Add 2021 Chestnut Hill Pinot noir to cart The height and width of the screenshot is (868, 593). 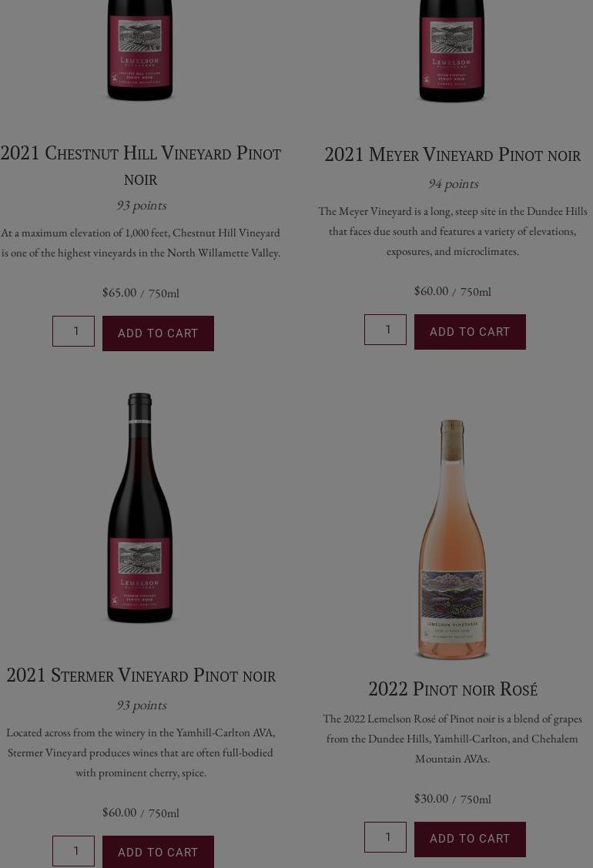(x=158, y=333)
